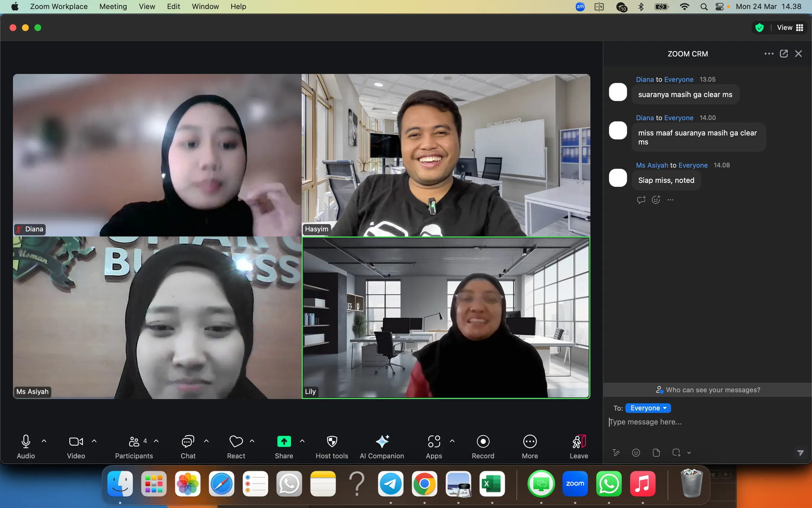This screenshot has height=508, width=812.
Task: Open the Participants panel
Action: point(134,446)
